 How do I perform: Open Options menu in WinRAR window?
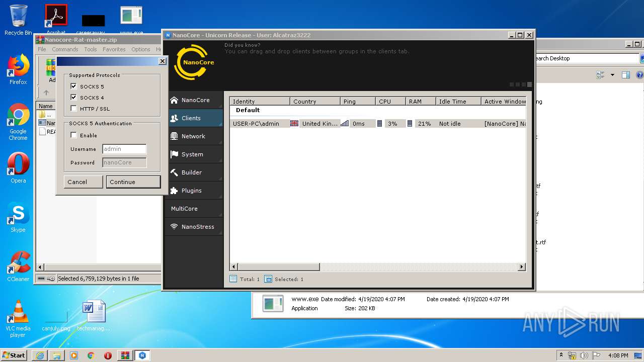pos(141,49)
